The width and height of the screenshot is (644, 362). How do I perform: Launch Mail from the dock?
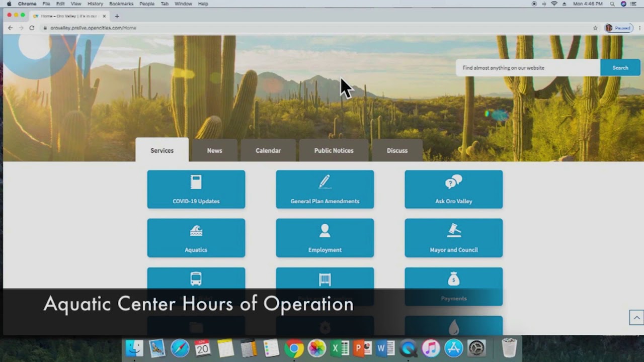click(157, 348)
